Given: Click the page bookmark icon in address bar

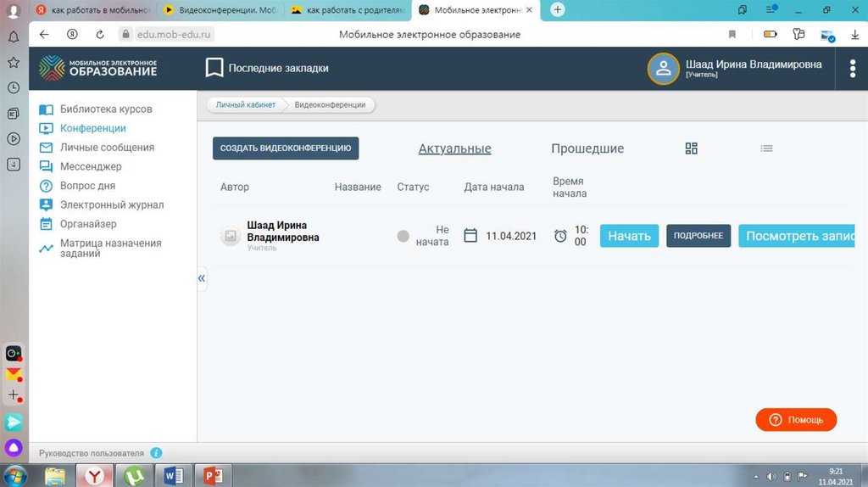Looking at the screenshot, I should [x=732, y=34].
